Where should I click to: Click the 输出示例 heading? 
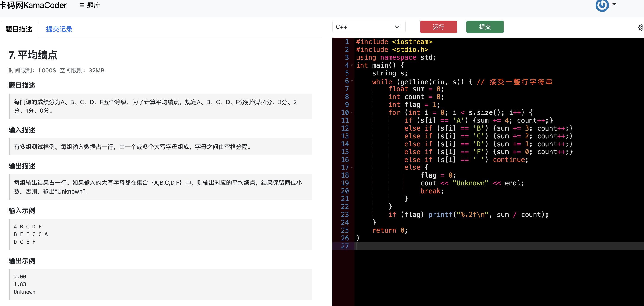point(22,261)
